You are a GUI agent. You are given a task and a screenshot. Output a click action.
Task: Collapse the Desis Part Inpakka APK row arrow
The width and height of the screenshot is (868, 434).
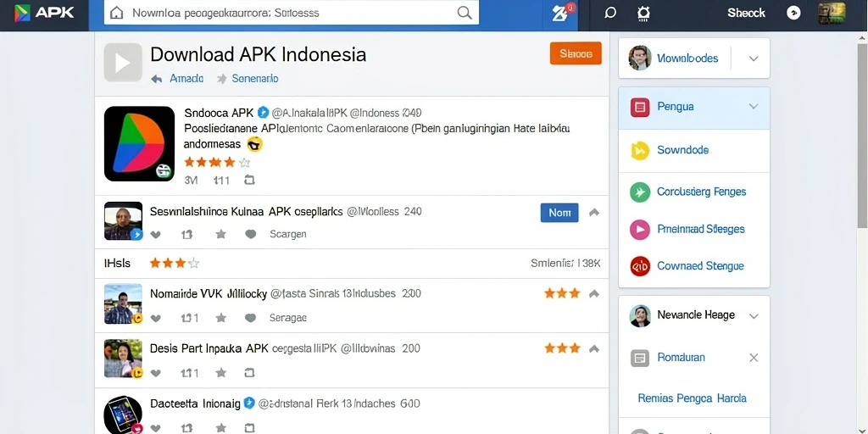click(x=594, y=348)
